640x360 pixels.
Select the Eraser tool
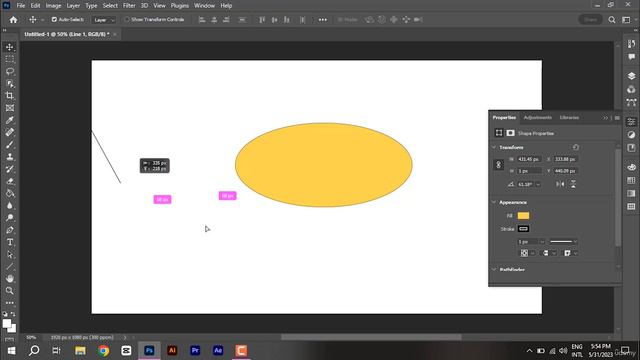tap(9, 181)
